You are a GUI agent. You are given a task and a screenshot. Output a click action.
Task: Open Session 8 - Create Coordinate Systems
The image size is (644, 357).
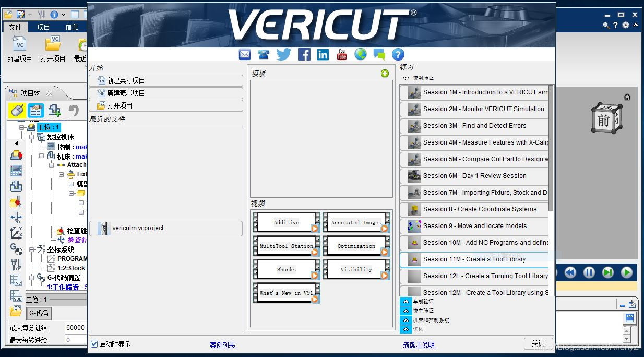(474, 209)
